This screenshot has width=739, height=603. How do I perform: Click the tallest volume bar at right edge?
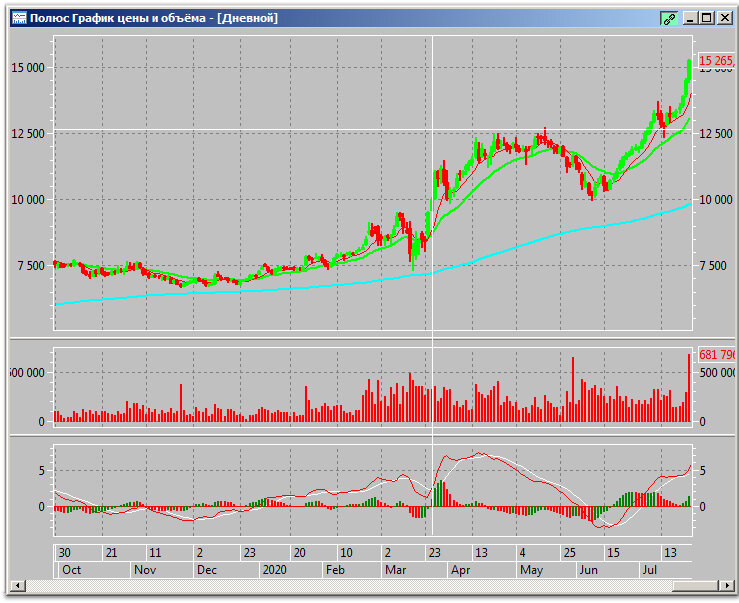[689, 388]
